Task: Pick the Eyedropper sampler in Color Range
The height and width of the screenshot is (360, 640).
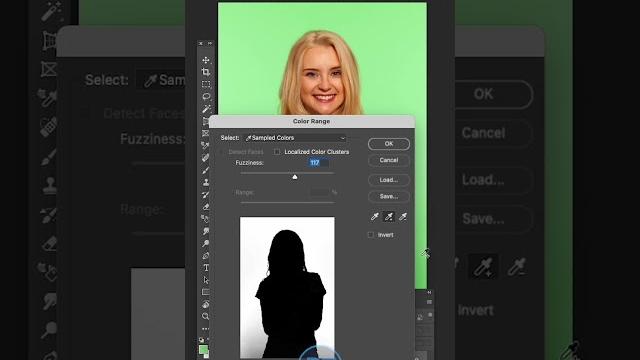Action: pos(375,217)
